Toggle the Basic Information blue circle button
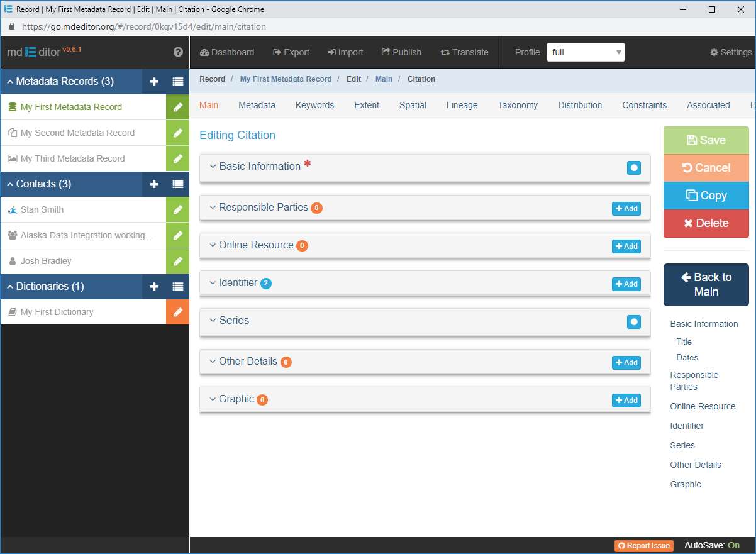 [x=634, y=168]
